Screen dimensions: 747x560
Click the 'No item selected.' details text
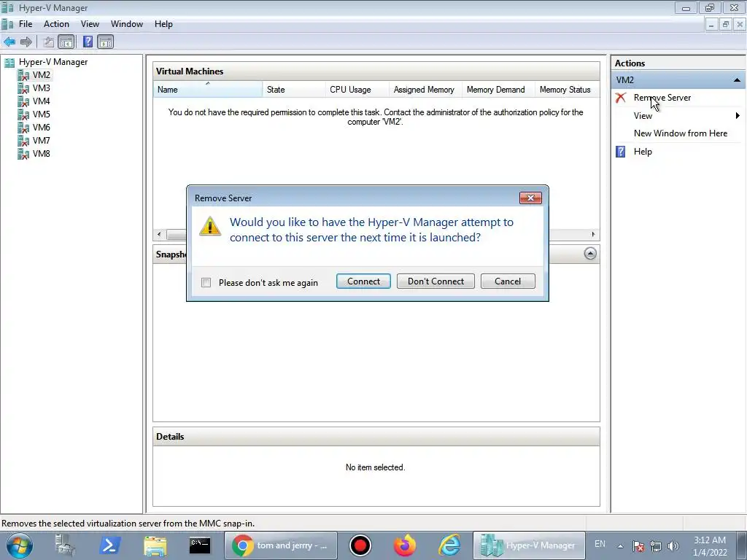[x=376, y=467]
